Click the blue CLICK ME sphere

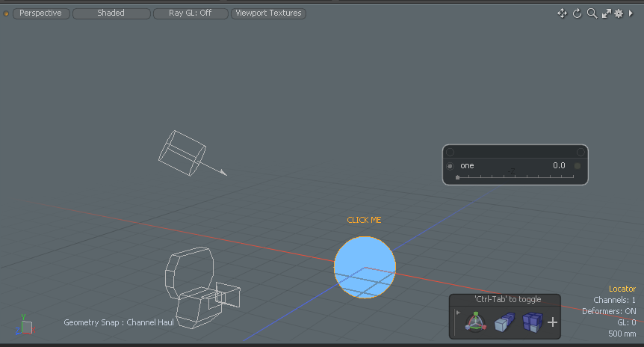[x=365, y=267]
